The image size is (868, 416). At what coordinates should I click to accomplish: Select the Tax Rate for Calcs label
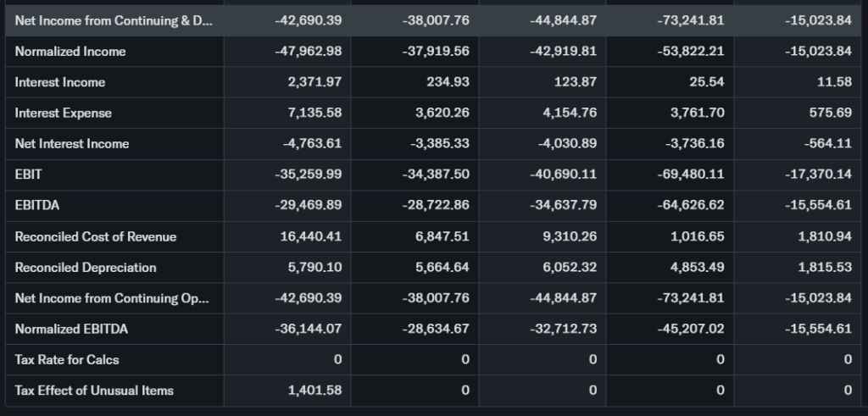pyautogui.click(x=67, y=359)
